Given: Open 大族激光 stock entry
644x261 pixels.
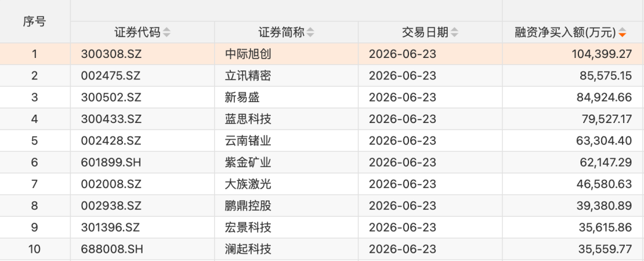Looking at the screenshot, I should (x=248, y=184).
